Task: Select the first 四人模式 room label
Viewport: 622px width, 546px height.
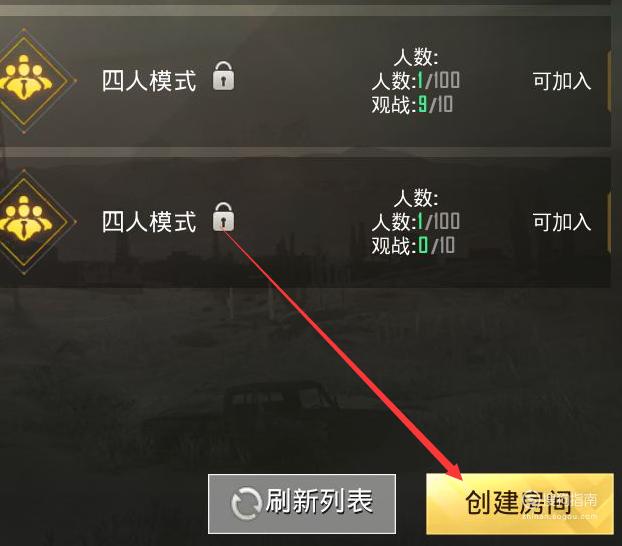Action: (149, 81)
